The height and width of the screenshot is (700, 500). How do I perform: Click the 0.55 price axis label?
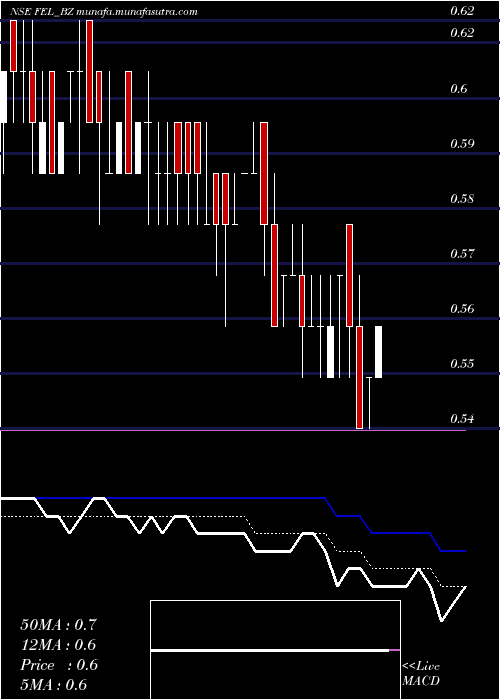point(461,364)
